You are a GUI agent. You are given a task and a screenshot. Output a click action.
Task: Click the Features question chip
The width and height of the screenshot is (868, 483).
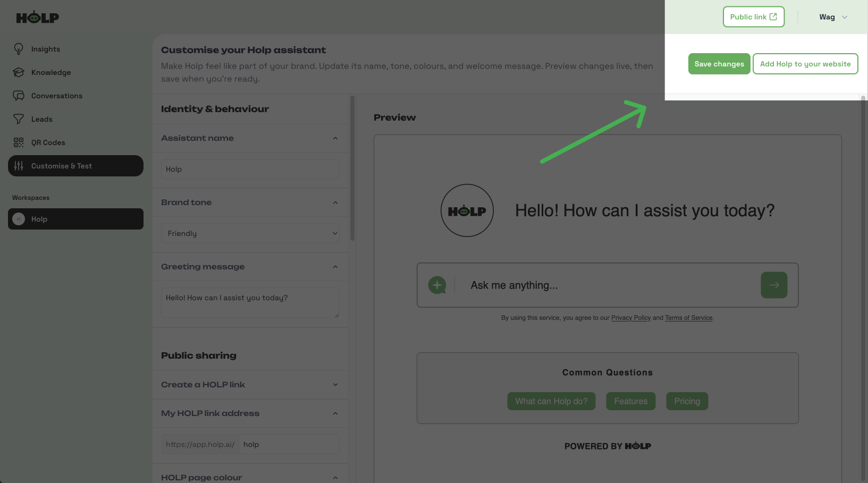click(x=631, y=401)
